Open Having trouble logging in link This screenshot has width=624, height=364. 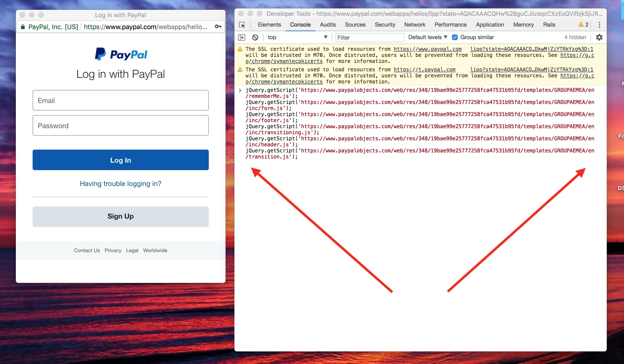[120, 184]
